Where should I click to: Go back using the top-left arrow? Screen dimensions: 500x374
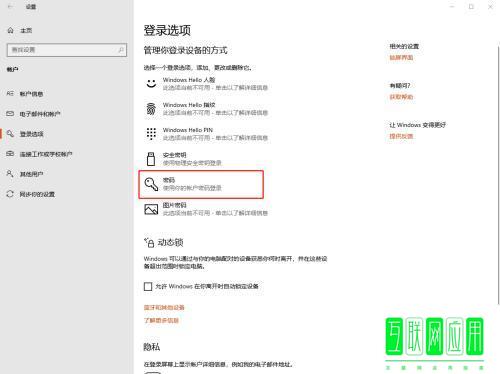(x=10, y=6)
